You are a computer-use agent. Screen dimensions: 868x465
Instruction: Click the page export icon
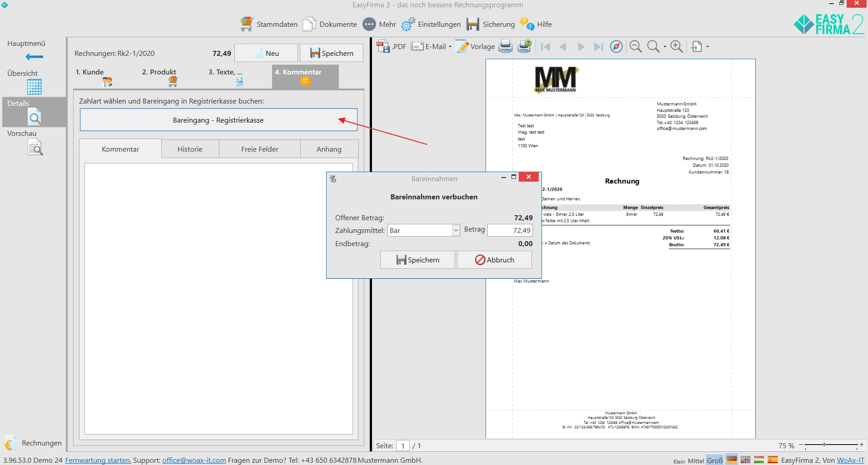[x=697, y=46]
